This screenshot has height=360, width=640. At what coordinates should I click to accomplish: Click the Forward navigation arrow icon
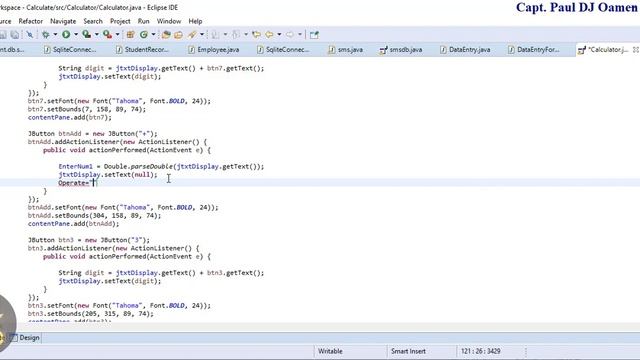(290, 35)
